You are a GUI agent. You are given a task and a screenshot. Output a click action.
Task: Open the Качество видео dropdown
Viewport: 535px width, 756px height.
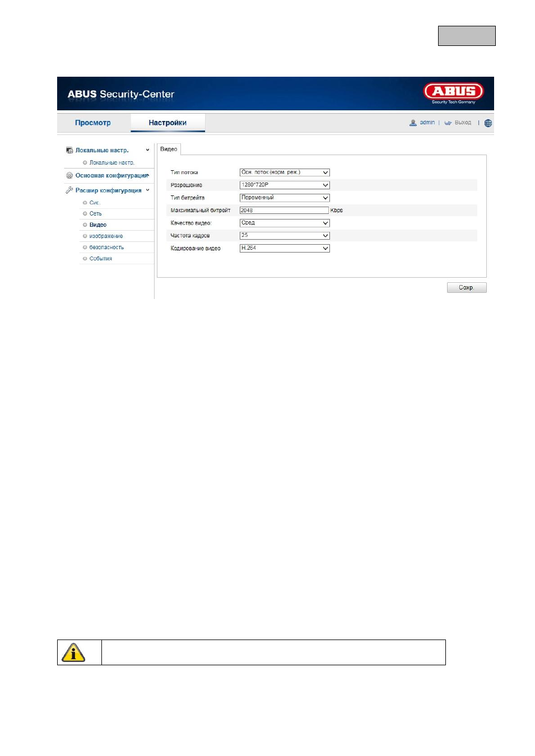[x=285, y=223]
